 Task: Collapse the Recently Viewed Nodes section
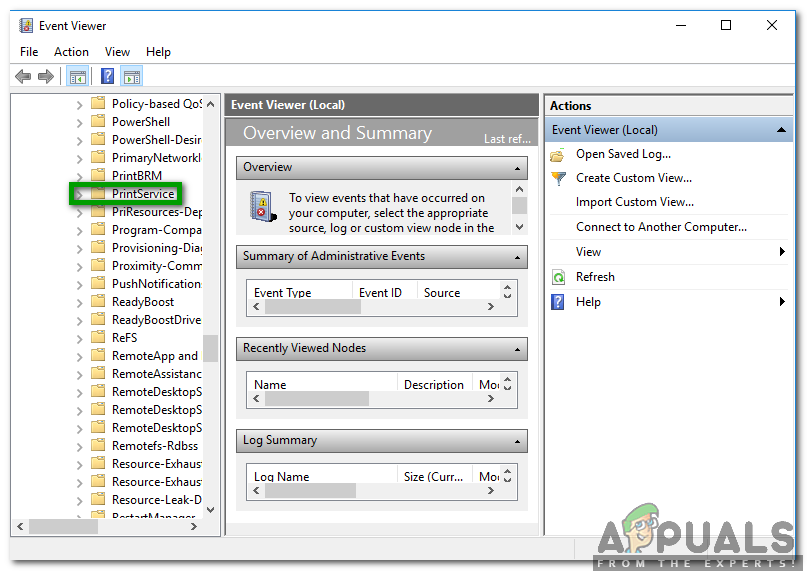point(517,350)
